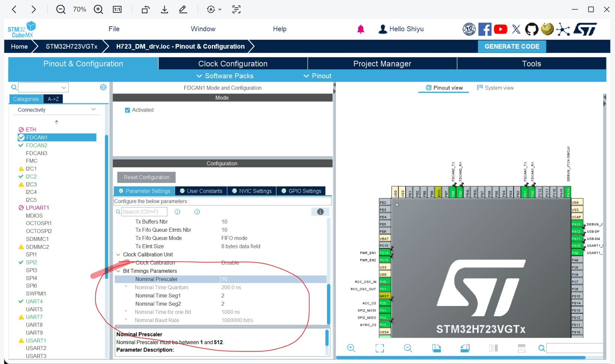Rotate the chip pinout clockwise
Screen dimensions: 615x364
436,348
